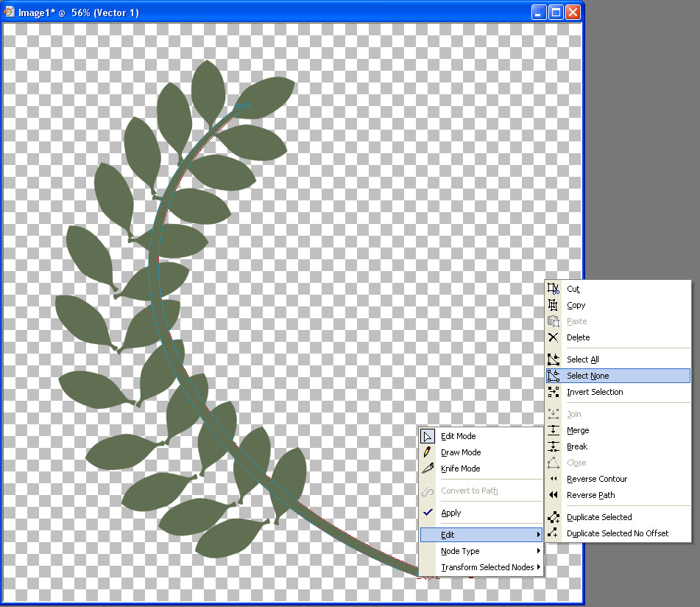Select the Duplicate Selected icon

[x=554, y=517]
